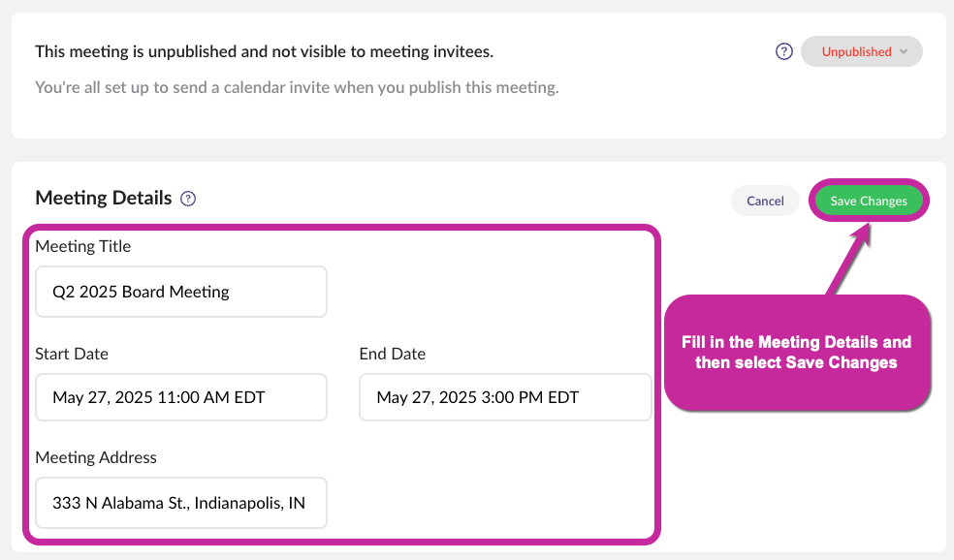This screenshot has width=954, height=560.
Task: Open the End Date field
Action: point(505,397)
